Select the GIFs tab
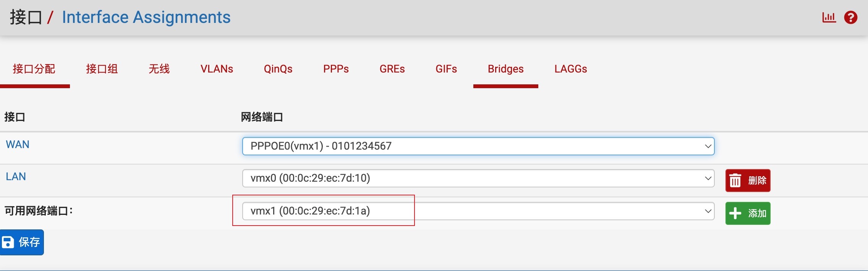The image size is (868, 271). point(446,69)
